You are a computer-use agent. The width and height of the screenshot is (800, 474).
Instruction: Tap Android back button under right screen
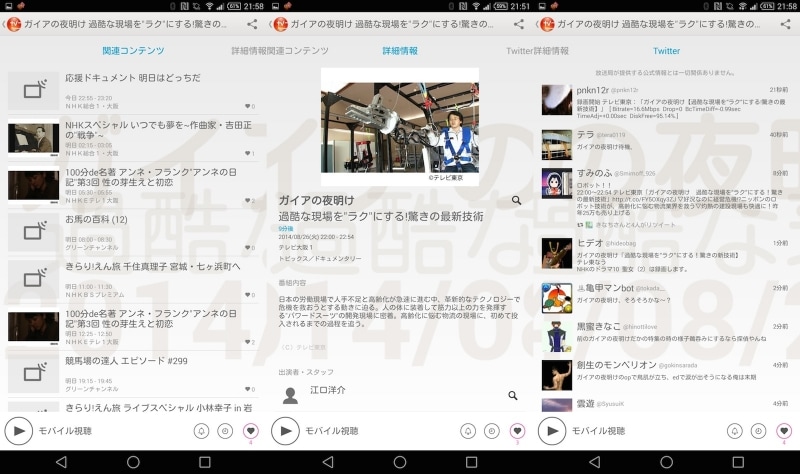(x=594, y=462)
